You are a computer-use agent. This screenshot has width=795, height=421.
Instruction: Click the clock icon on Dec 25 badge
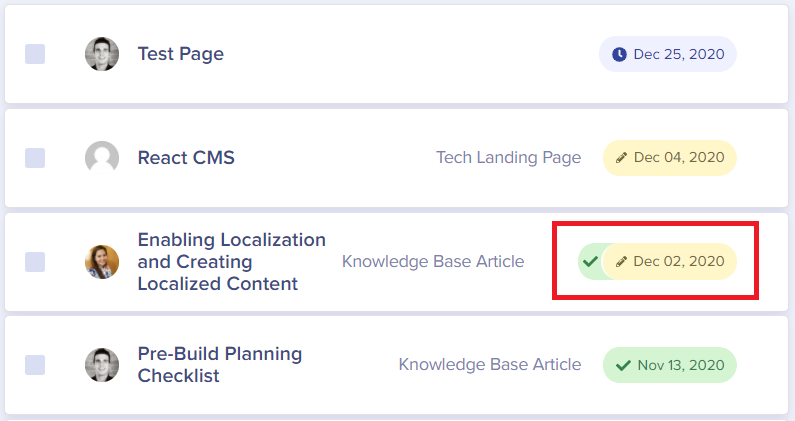pyautogui.click(x=619, y=54)
